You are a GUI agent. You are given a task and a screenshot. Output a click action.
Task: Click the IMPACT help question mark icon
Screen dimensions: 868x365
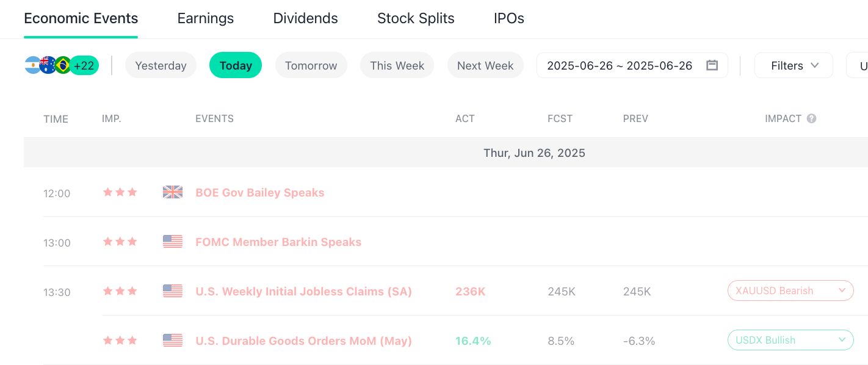811,118
